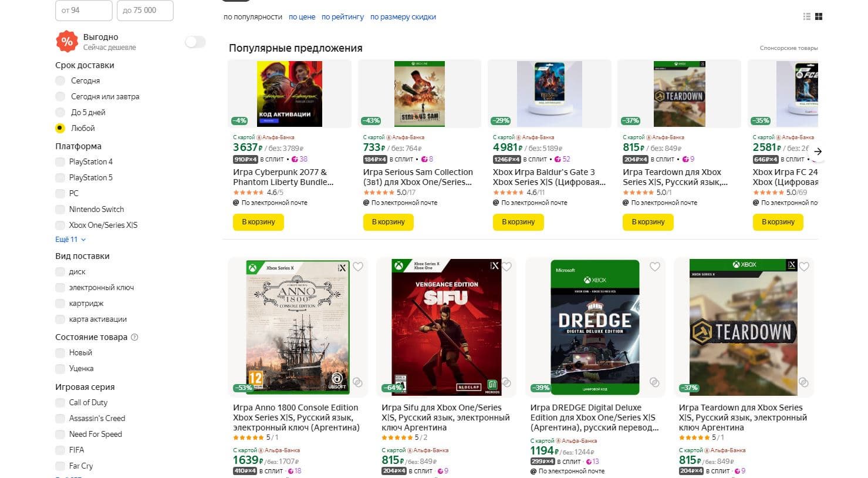The height and width of the screenshot is (478, 868).
Task: Switch to grid view layout icon
Action: (x=819, y=16)
